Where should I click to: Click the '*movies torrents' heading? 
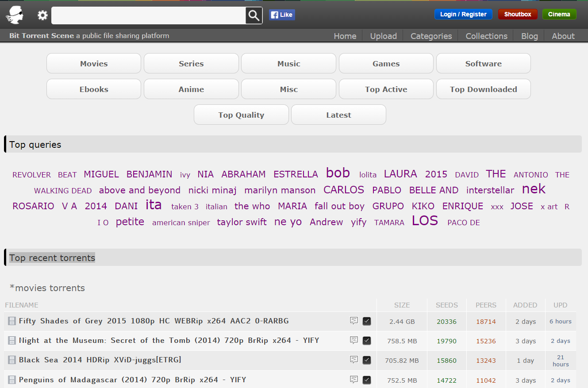(47, 288)
